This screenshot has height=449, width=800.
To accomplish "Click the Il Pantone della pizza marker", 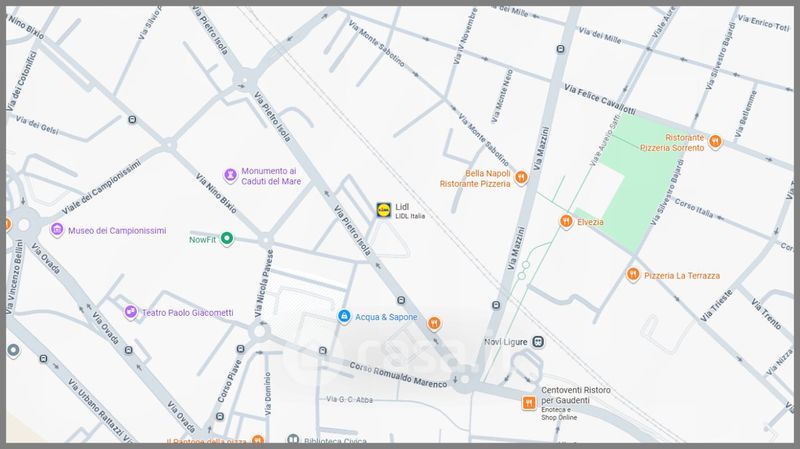I will (x=258, y=440).
